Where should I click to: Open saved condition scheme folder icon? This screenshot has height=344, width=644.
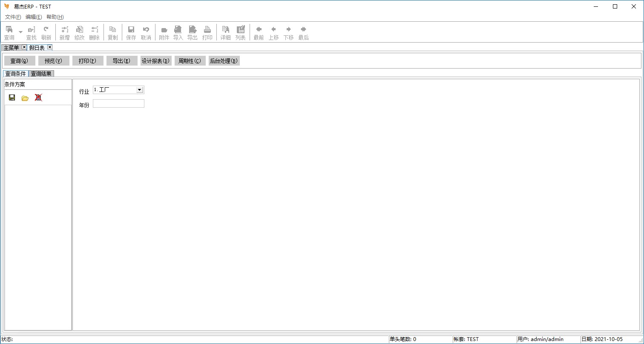point(25,98)
